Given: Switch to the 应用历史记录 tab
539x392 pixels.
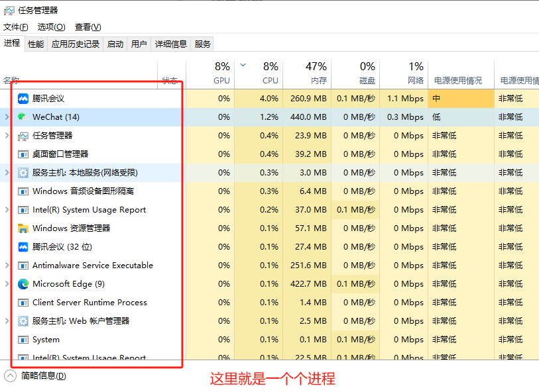Looking at the screenshot, I should pyautogui.click(x=76, y=44).
